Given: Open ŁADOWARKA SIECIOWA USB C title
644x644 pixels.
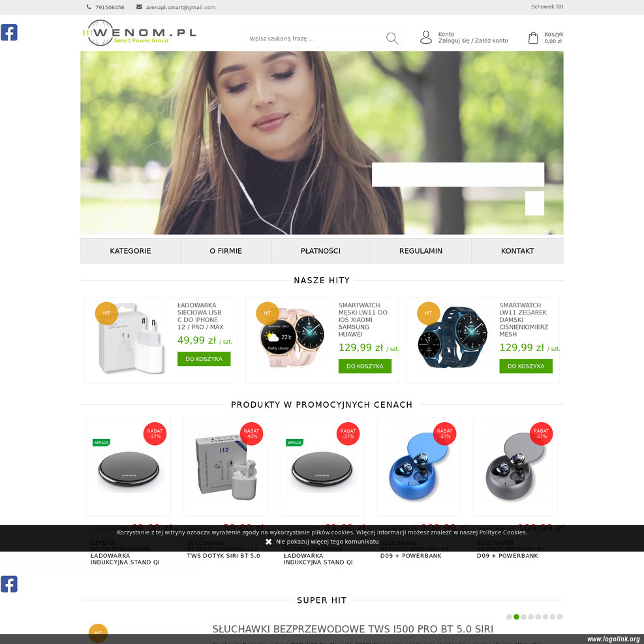Looking at the screenshot, I should click(200, 316).
